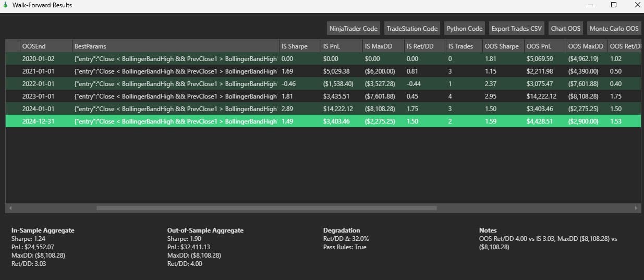Open the TradeStation Code export
This screenshot has width=644, height=280.
412,28
